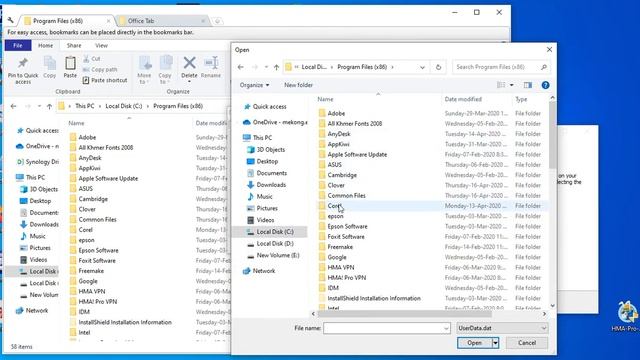
Task: Click the Open button split arrow
Action: pos(496,343)
